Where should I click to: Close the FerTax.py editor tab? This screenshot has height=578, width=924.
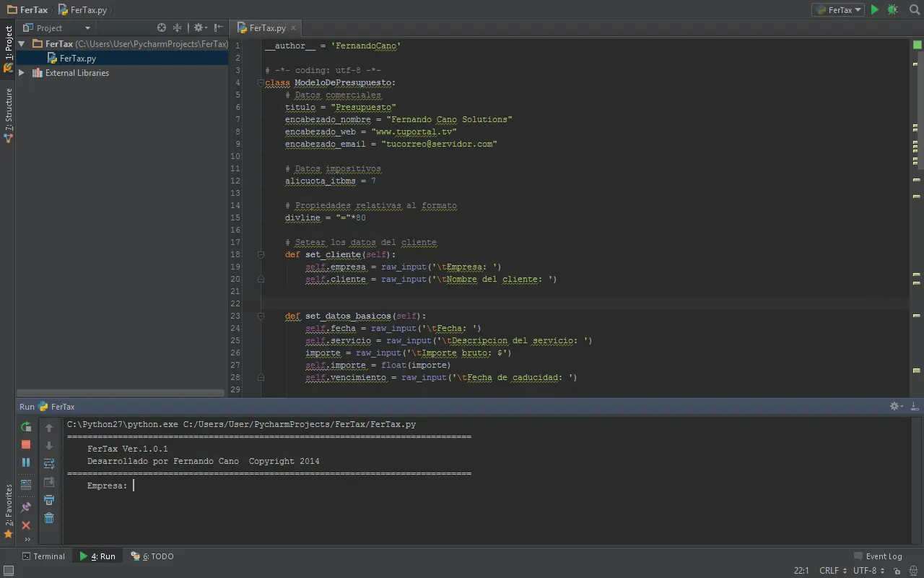click(294, 27)
